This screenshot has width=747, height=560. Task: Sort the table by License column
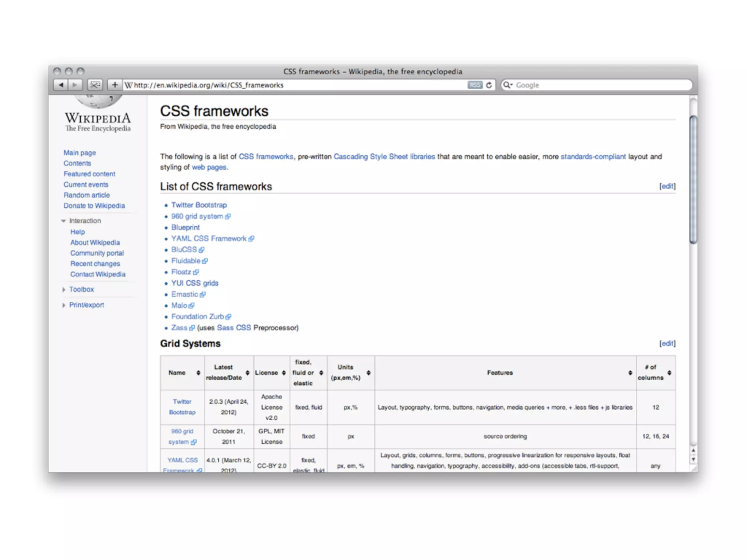284,373
